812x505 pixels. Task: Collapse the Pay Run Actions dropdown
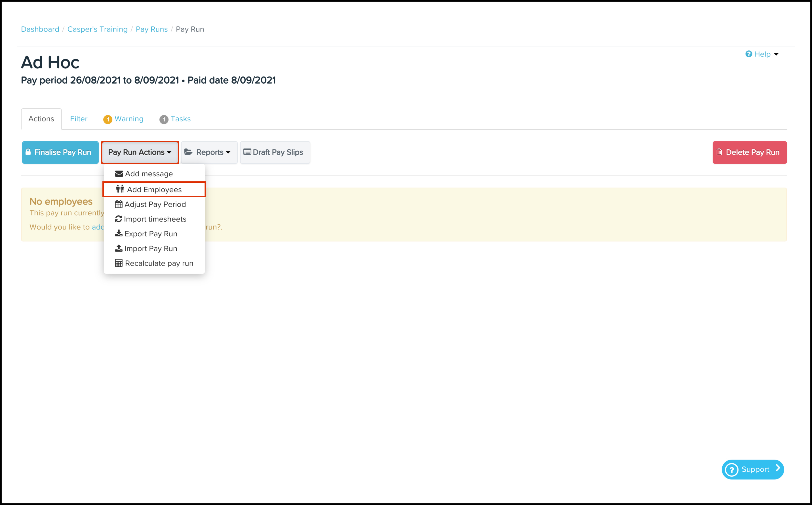click(x=140, y=152)
